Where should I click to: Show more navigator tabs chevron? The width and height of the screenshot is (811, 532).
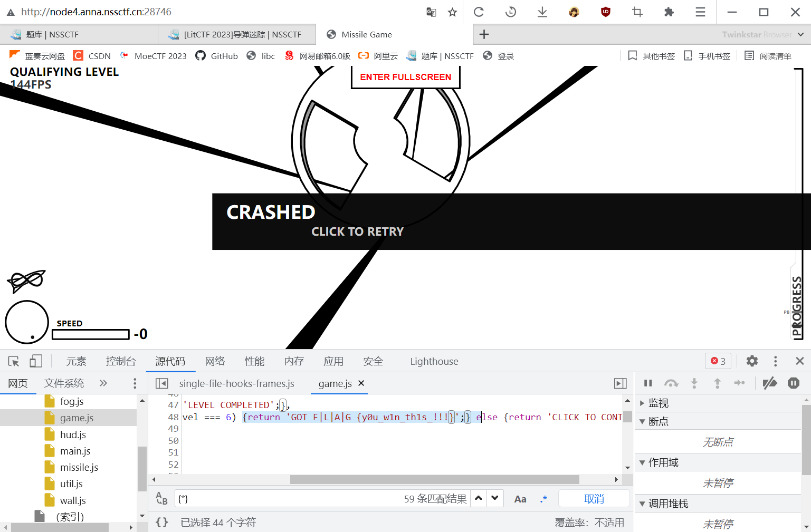click(x=103, y=383)
